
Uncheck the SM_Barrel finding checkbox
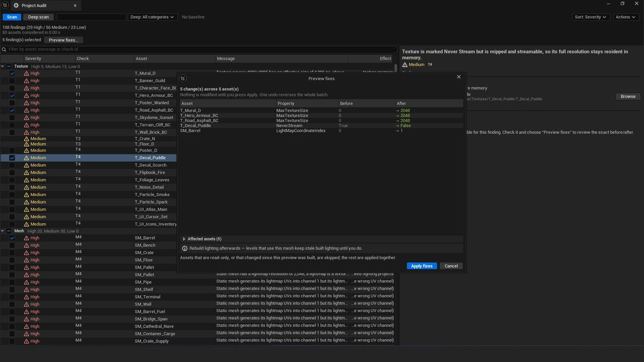(12, 238)
